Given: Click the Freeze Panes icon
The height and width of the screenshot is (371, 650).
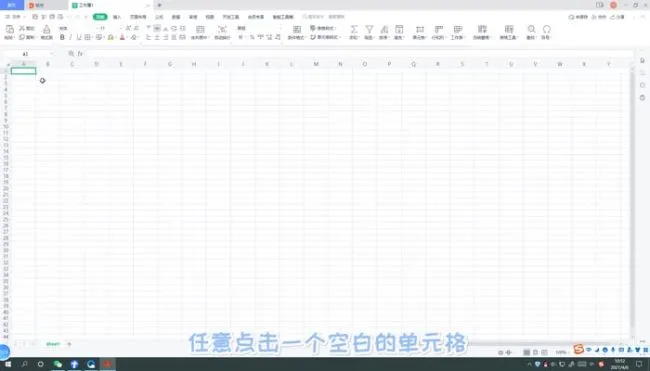Looking at the screenshot, I should 482,29.
